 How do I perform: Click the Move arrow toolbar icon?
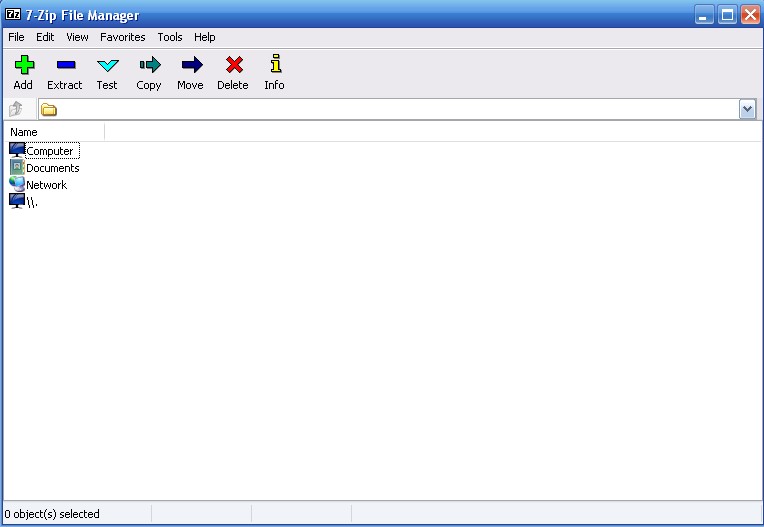pyautogui.click(x=190, y=66)
